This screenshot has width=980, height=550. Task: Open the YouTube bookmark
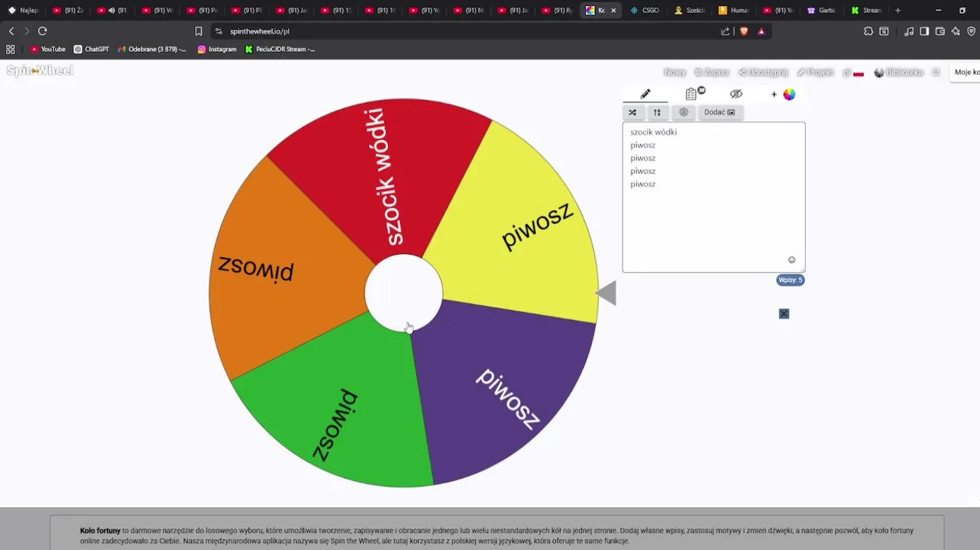pos(48,49)
